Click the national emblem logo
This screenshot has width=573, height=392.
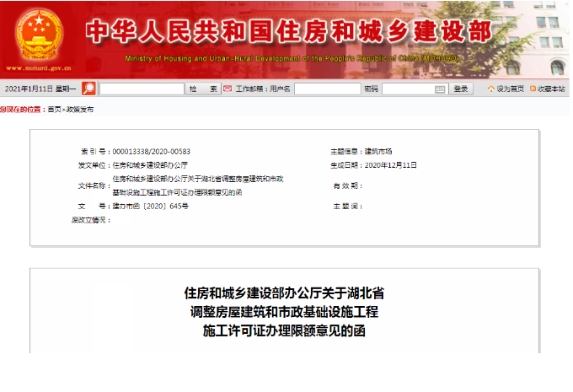pyautogui.click(x=39, y=35)
